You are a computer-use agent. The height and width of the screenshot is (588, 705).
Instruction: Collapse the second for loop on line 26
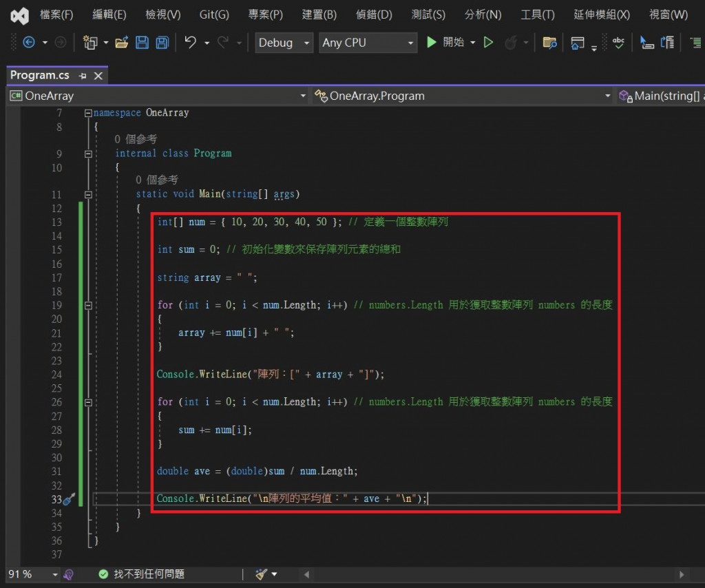tap(88, 402)
